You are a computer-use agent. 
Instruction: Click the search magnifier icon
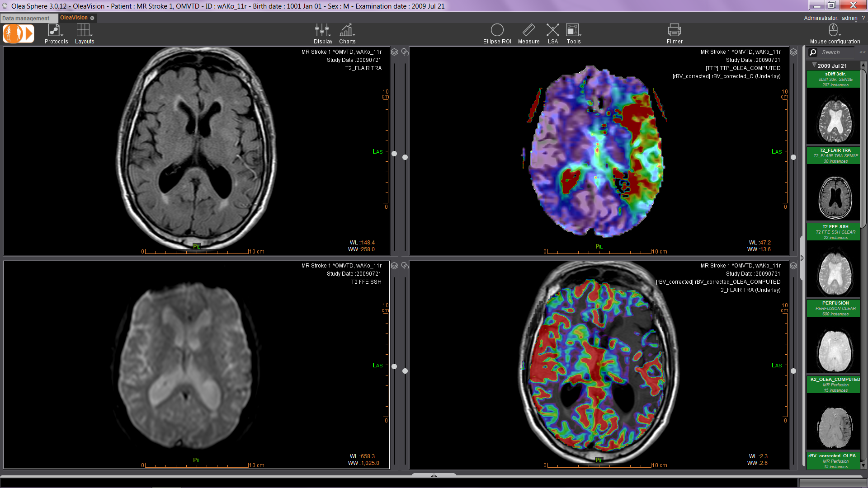pyautogui.click(x=813, y=52)
